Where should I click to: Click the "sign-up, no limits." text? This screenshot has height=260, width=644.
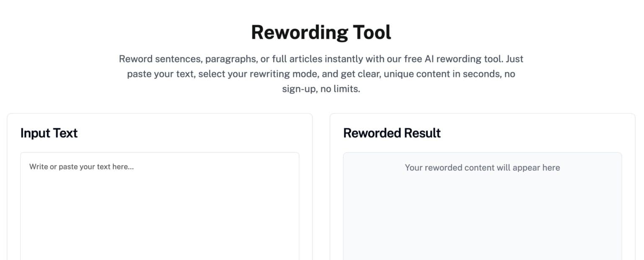(x=321, y=89)
